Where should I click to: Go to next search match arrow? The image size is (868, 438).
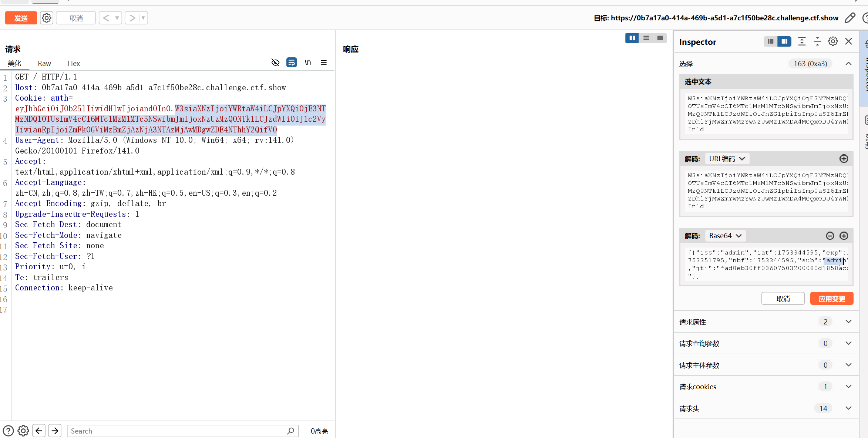pos(55,431)
